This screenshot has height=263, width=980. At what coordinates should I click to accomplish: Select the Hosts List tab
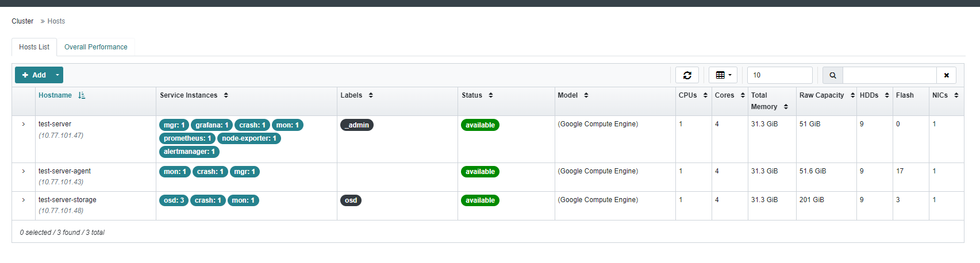click(x=34, y=47)
